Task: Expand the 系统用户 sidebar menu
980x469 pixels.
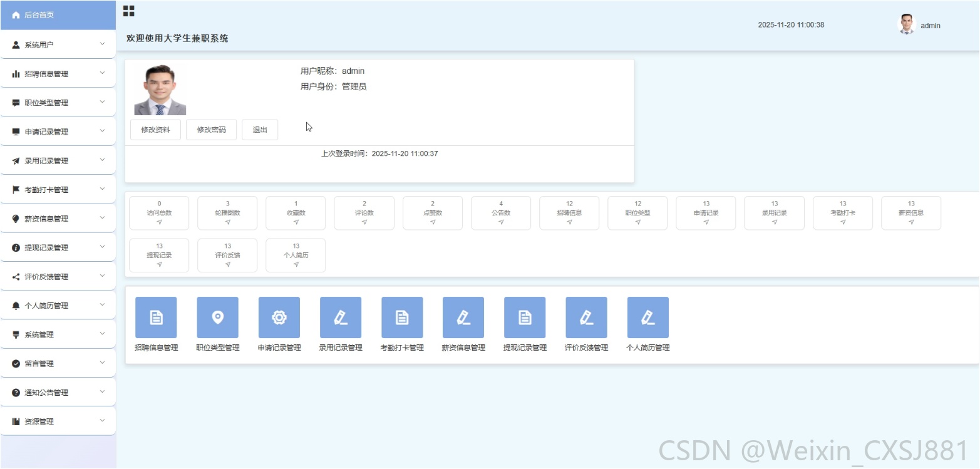Action: pos(58,44)
